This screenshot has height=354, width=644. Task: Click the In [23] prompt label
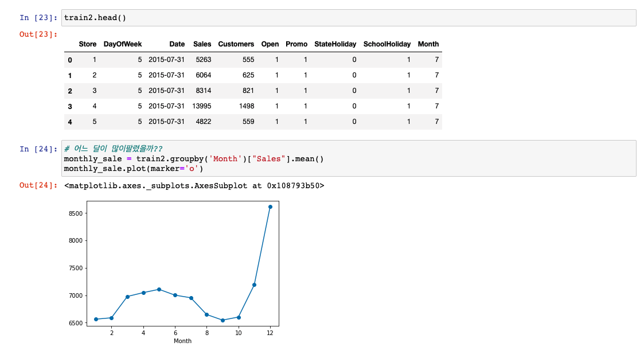tap(38, 18)
